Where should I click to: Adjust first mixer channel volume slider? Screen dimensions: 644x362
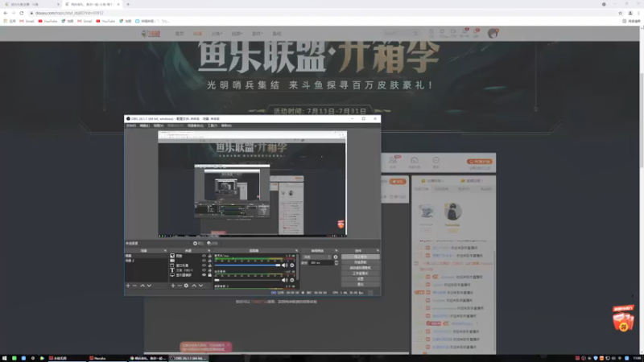(248, 265)
